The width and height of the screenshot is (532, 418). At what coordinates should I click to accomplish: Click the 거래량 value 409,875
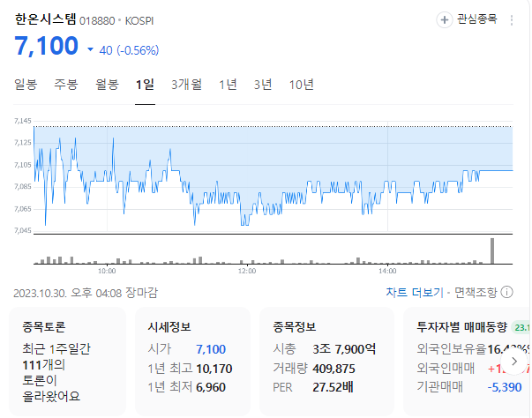(x=333, y=369)
